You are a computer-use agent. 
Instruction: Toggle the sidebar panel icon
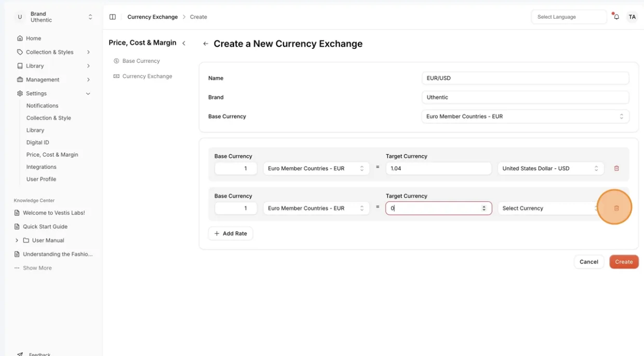(113, 17)
